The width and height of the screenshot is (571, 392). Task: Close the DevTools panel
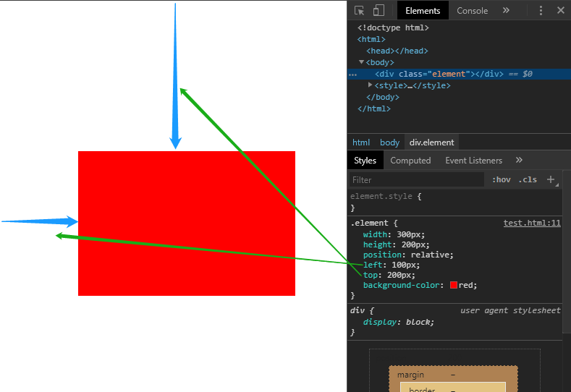(x=561, y=10)
